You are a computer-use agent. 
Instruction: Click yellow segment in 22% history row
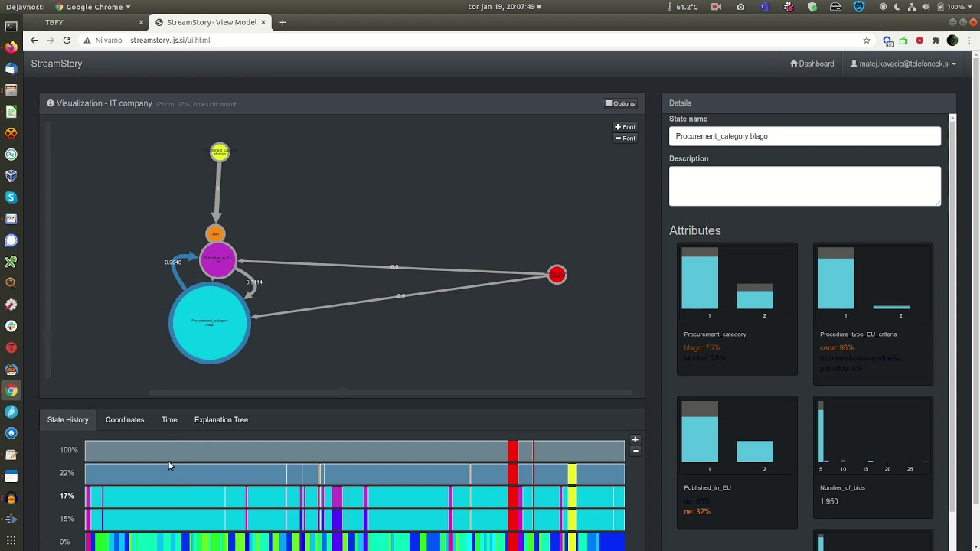point(572,474)
